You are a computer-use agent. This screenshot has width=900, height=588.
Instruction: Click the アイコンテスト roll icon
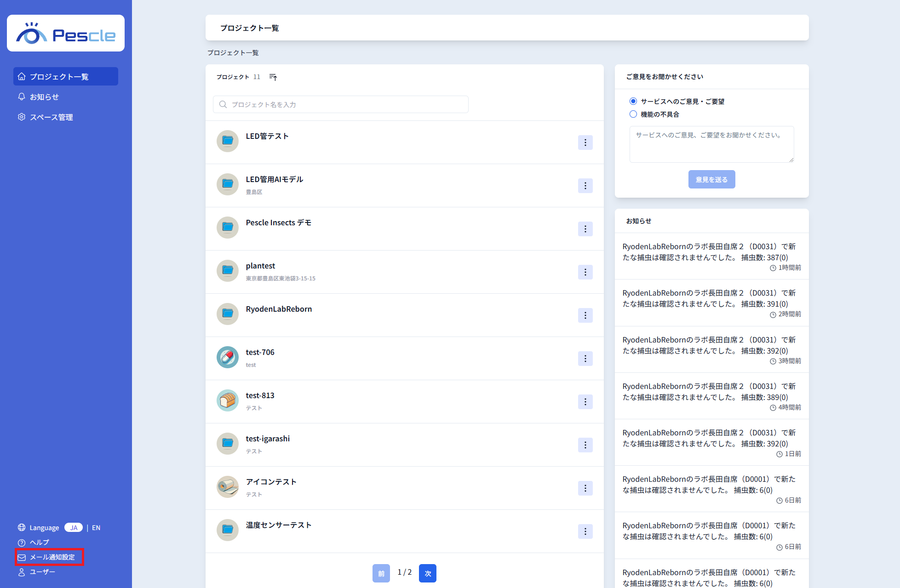click(x=227, y=487)
